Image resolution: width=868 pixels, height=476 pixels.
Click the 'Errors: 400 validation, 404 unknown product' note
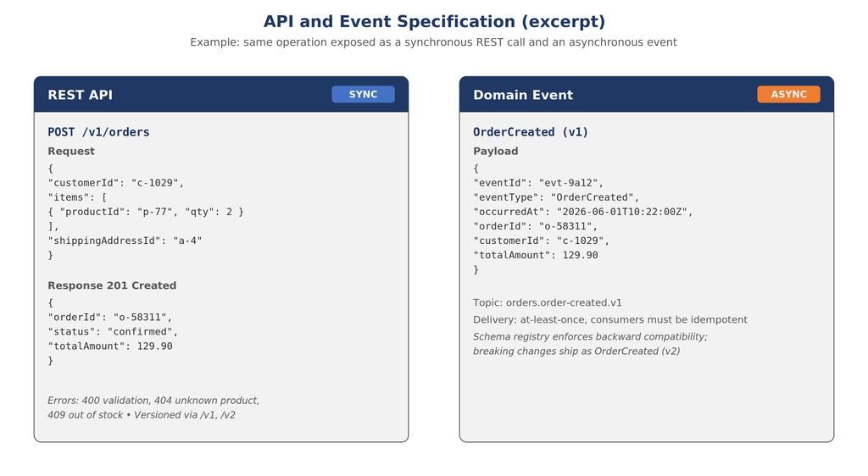click(x=153, y=401)
